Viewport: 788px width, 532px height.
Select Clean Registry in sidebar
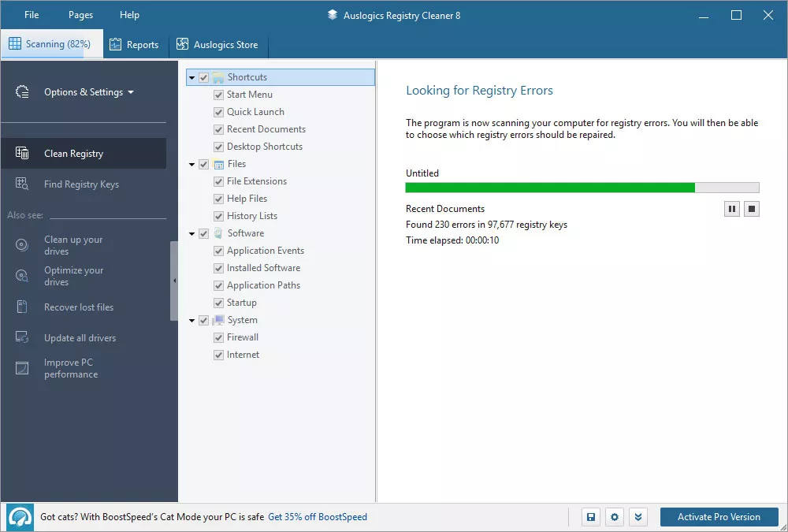pos(84,154)
